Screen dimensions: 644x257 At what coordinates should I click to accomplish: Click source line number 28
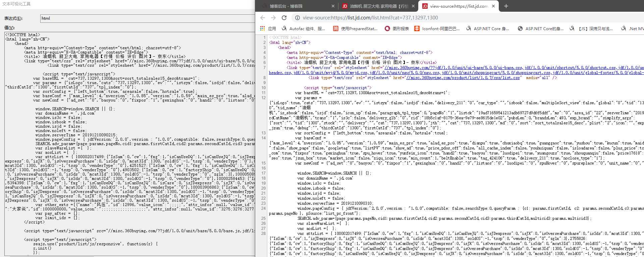(264, 234)
